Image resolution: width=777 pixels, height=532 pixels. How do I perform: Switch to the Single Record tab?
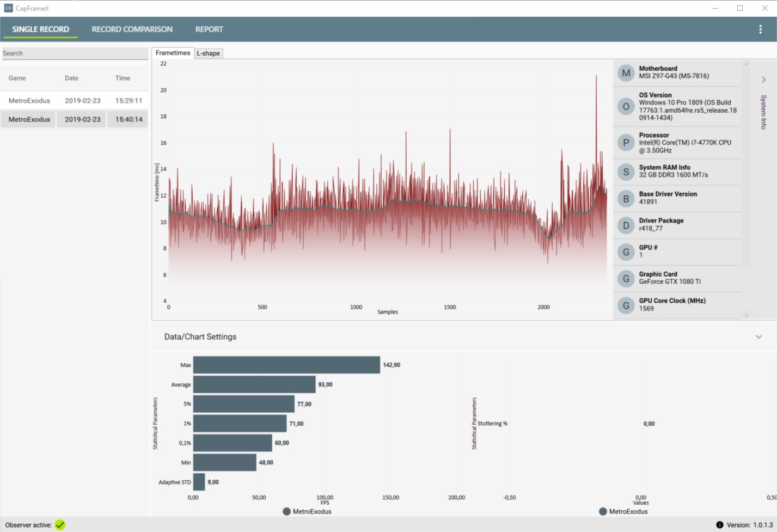coord(41,29)
